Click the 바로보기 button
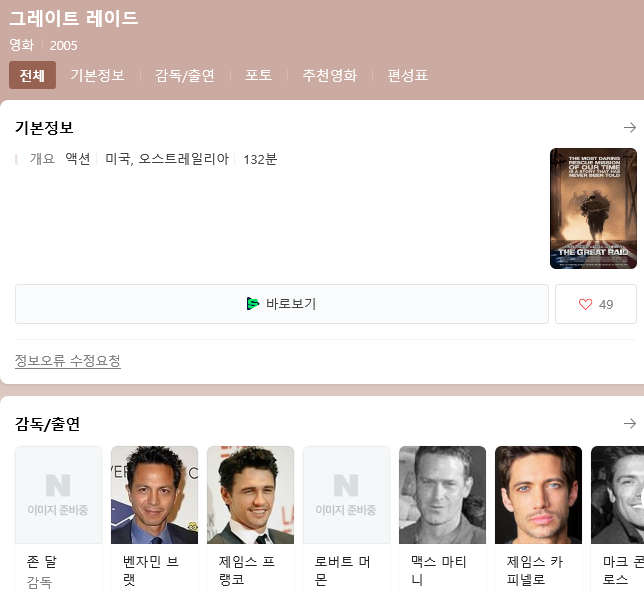644x592 pixels. 282,304
